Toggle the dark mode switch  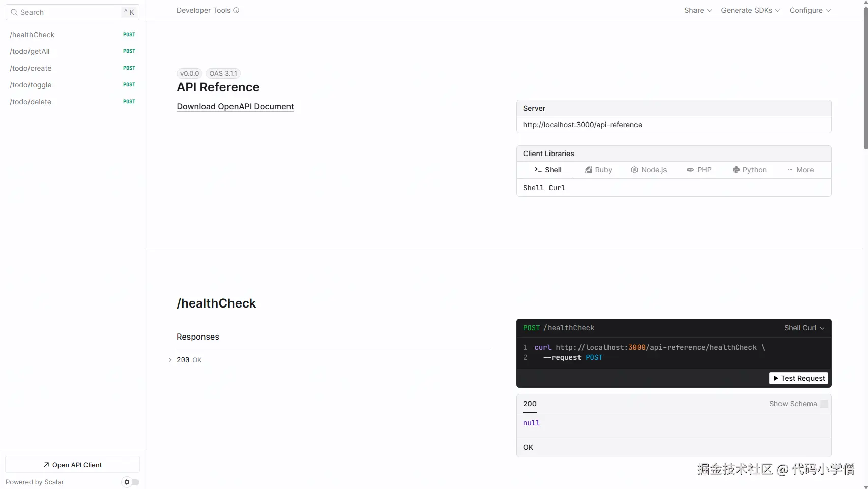tap(131, 482)
